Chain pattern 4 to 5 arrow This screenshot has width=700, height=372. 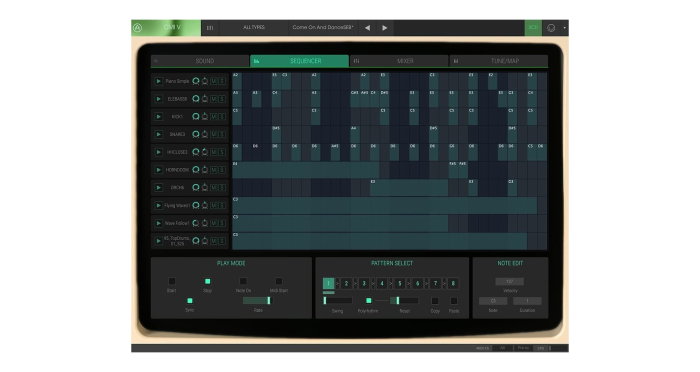pyautogui.click(x=391, y=283)
